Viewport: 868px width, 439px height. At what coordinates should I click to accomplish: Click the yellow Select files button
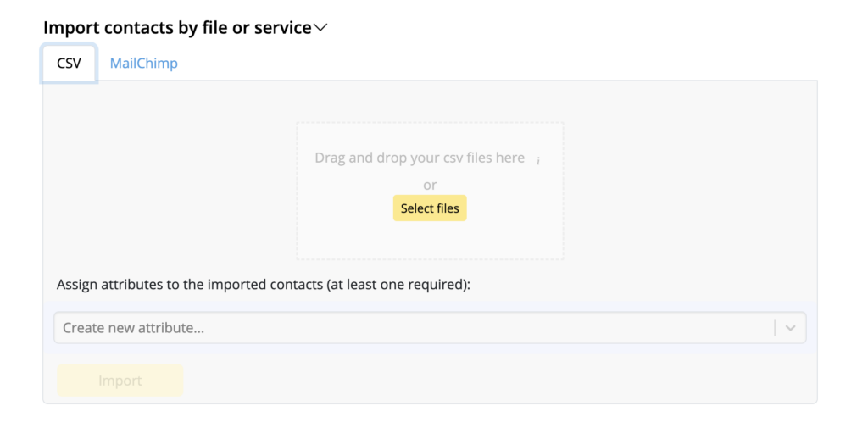click(430, 208)
